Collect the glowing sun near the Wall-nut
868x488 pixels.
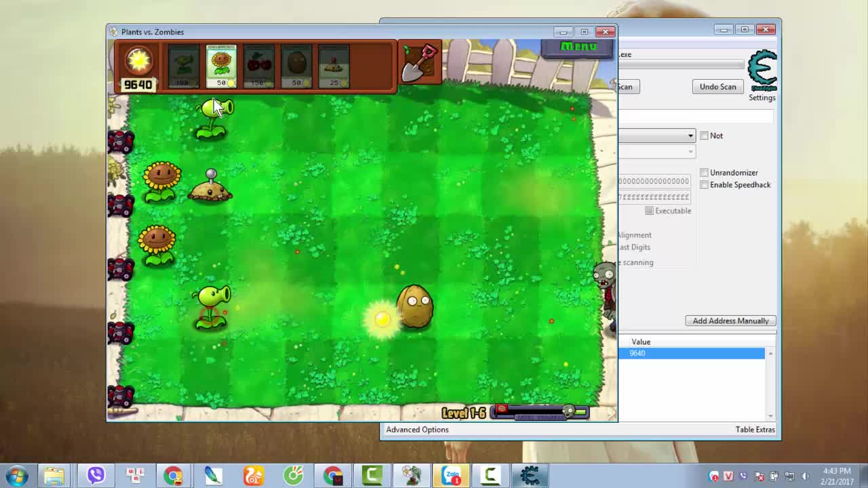tap(382, 319)
